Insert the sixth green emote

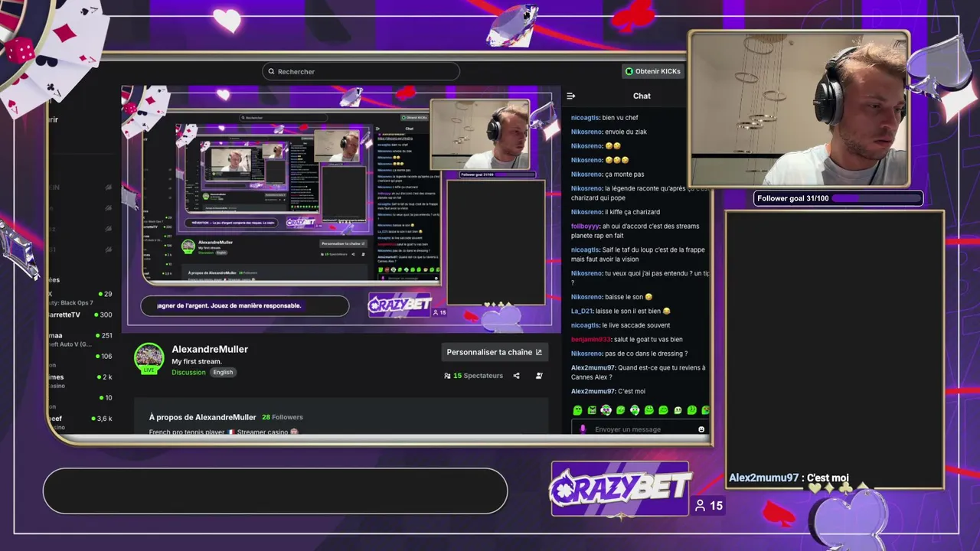pyautogui.click(x=648, y=410)
